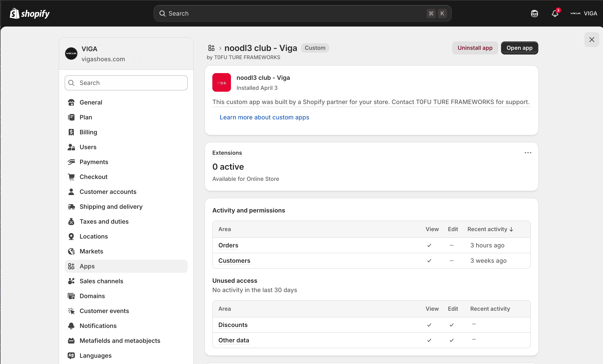Go to Domains settings
Screen dimensions: 603x364
click(126, 296)
